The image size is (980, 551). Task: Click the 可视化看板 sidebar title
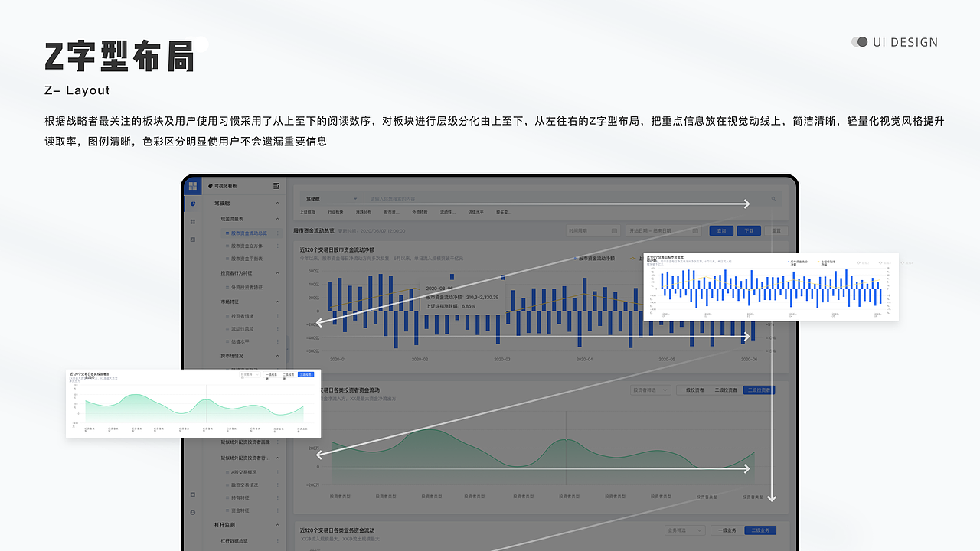point(226,186)
